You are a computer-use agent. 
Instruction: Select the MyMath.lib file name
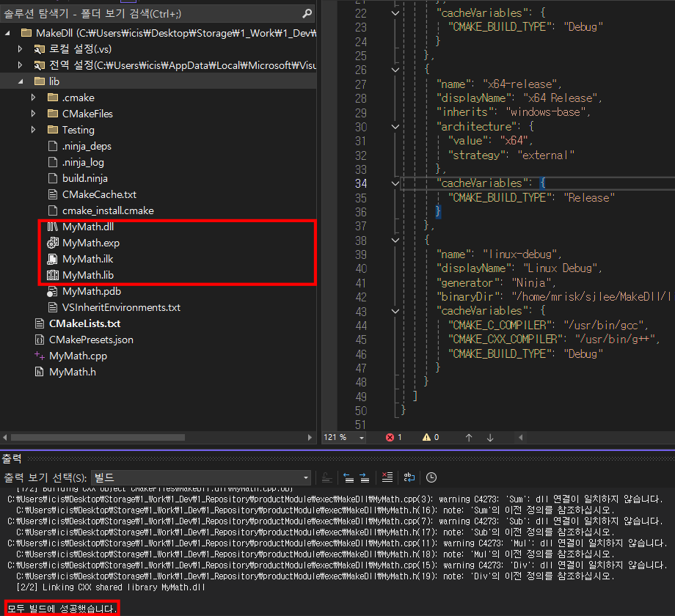(88, 275)
